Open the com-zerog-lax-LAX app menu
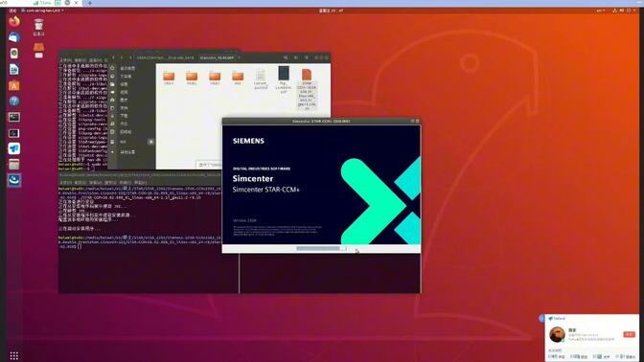Image resolution: width=644 pixels, height=362 pixels. point(43,11)
